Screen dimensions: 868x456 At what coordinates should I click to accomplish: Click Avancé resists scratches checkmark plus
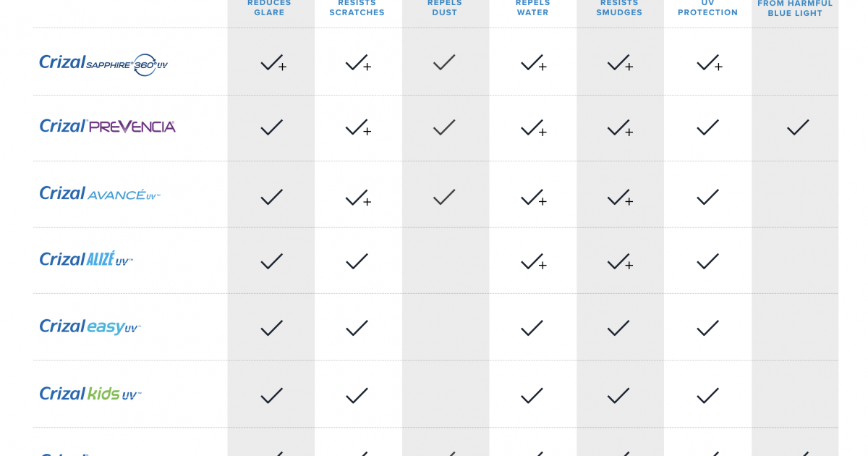point(358,198)
